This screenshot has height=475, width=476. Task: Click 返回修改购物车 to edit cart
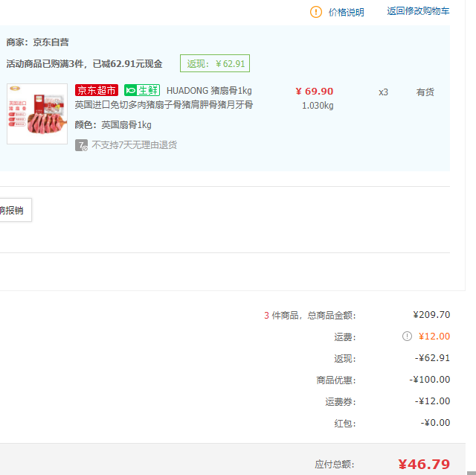(418, 11)
